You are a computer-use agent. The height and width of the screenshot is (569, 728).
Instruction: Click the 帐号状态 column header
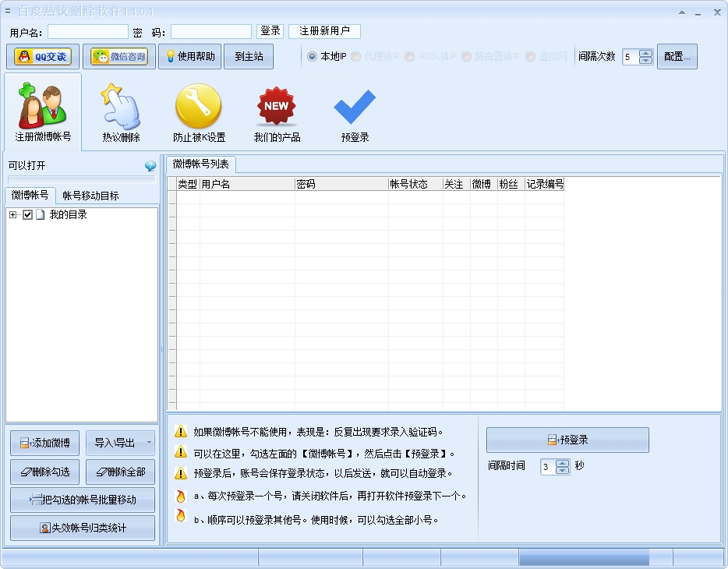click(415, 184)
